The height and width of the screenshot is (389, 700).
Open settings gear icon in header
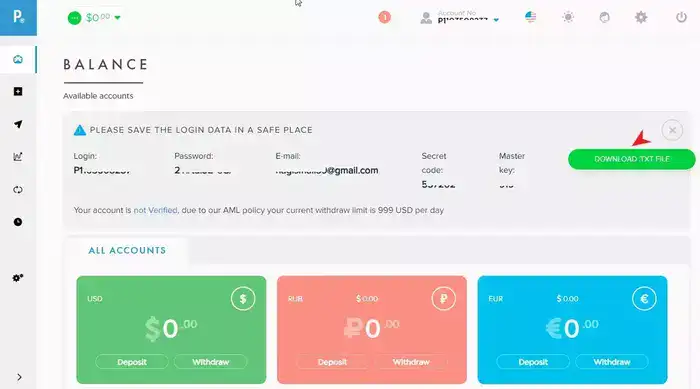pyautogui.click(x=641, y=17)
